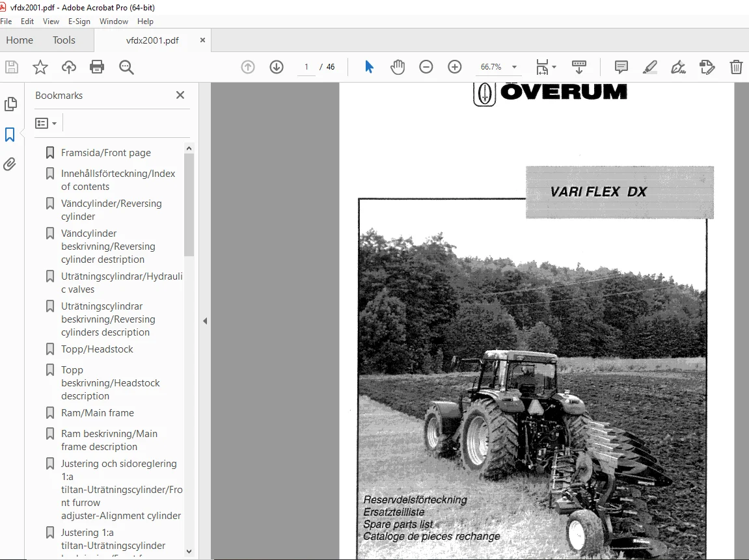Select the Highlight text pen
The height and width of the screenshot is (560, 749).
pos(649,67)
